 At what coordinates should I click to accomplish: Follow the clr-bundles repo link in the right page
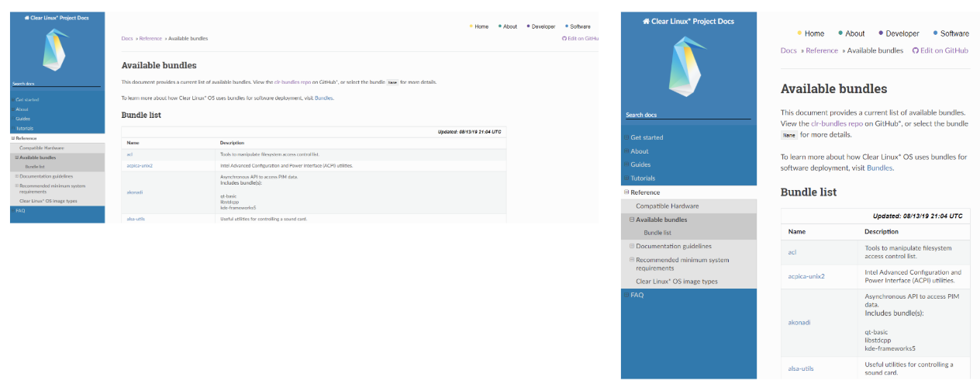(837, 123)
